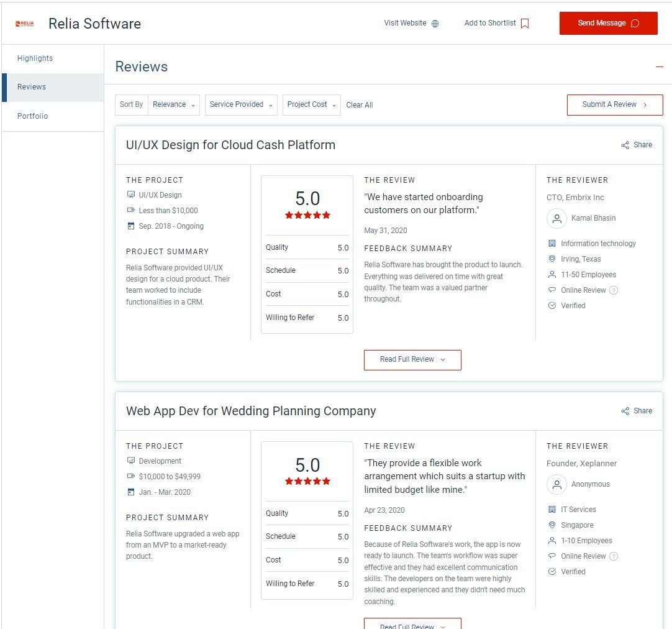
Task: Click the employees icon beside 11-50 Employees
Action: 552,274
